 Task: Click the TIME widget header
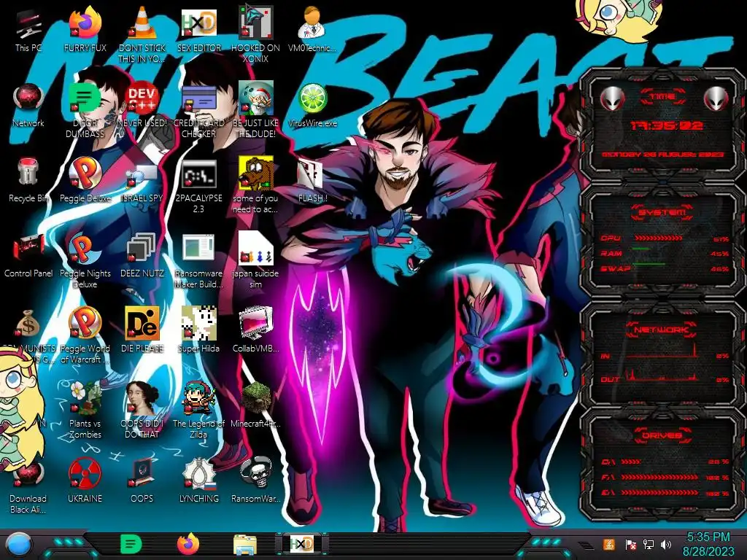[662, 97]
